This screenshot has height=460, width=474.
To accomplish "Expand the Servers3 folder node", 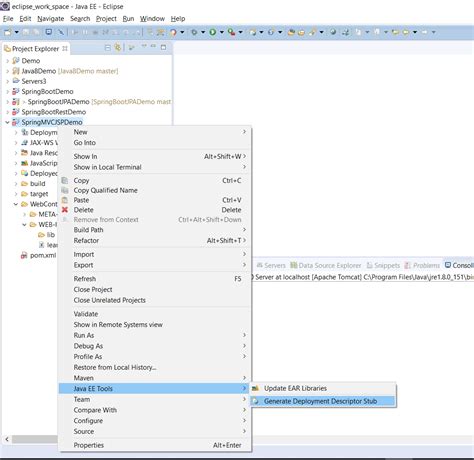I will tap(7, 81).
